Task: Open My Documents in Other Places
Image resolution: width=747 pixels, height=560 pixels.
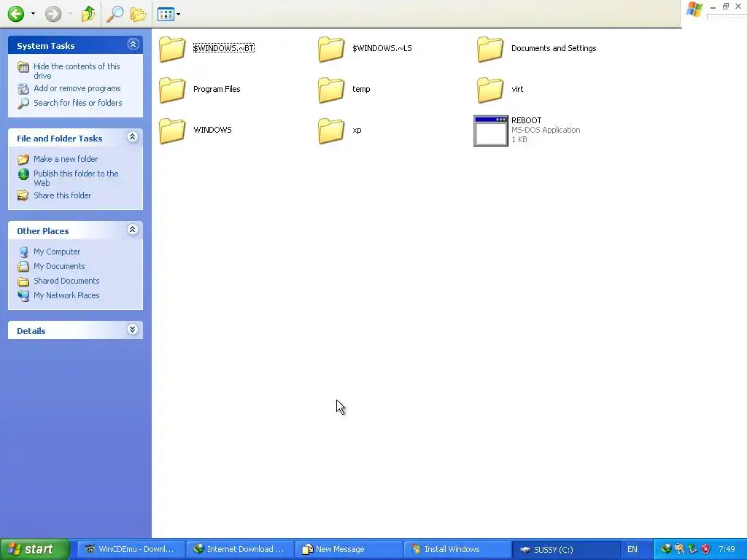Action: pyautogui.click(x=59, y=266)
